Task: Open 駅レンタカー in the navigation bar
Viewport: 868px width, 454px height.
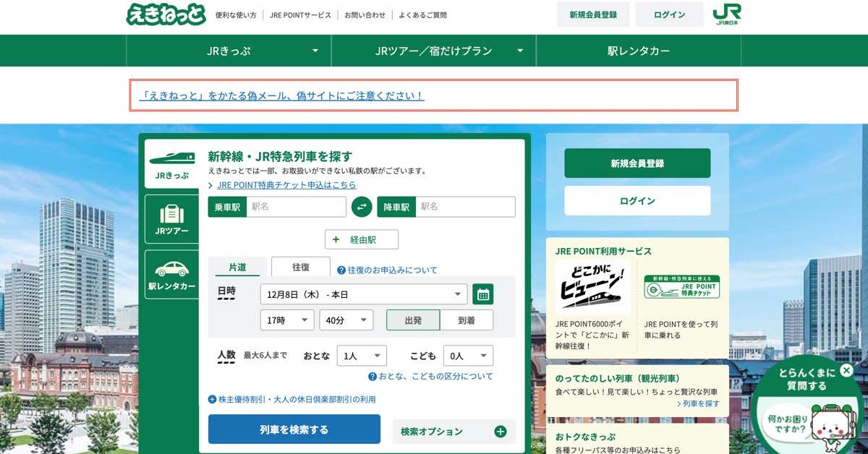Action: pos(639,51)
